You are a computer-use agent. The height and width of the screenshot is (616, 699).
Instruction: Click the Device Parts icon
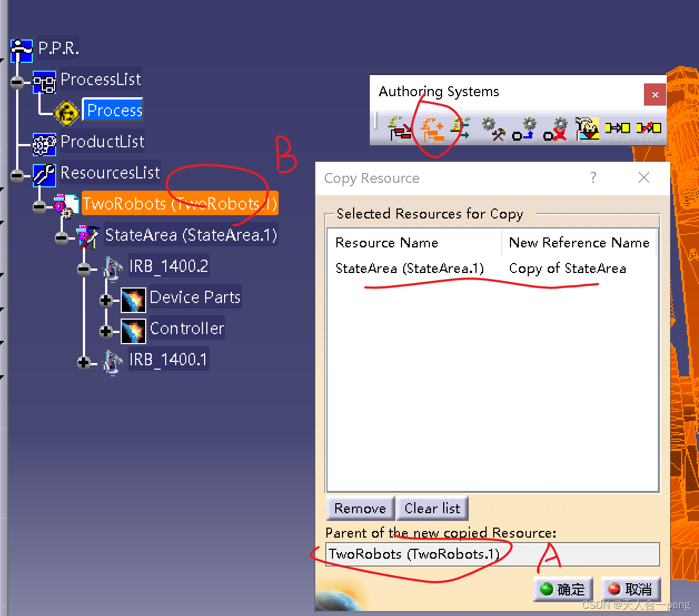tap(133, 300)
